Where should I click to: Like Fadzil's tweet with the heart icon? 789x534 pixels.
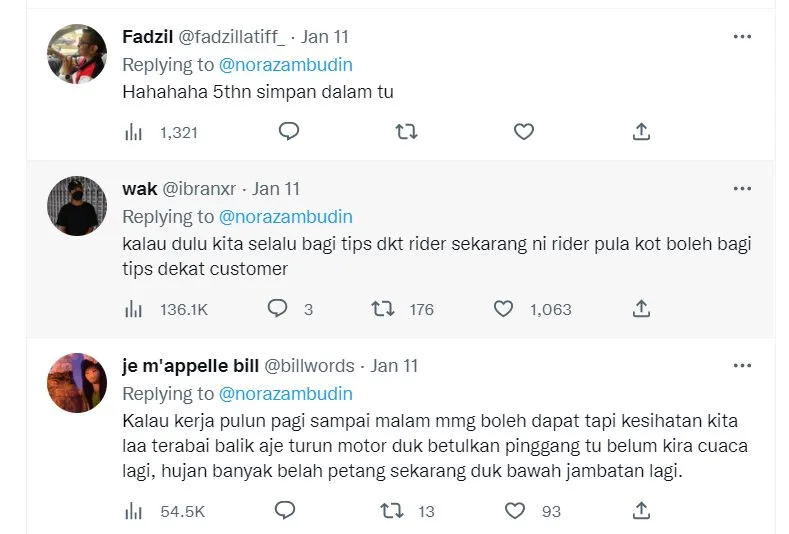(523, 132)
